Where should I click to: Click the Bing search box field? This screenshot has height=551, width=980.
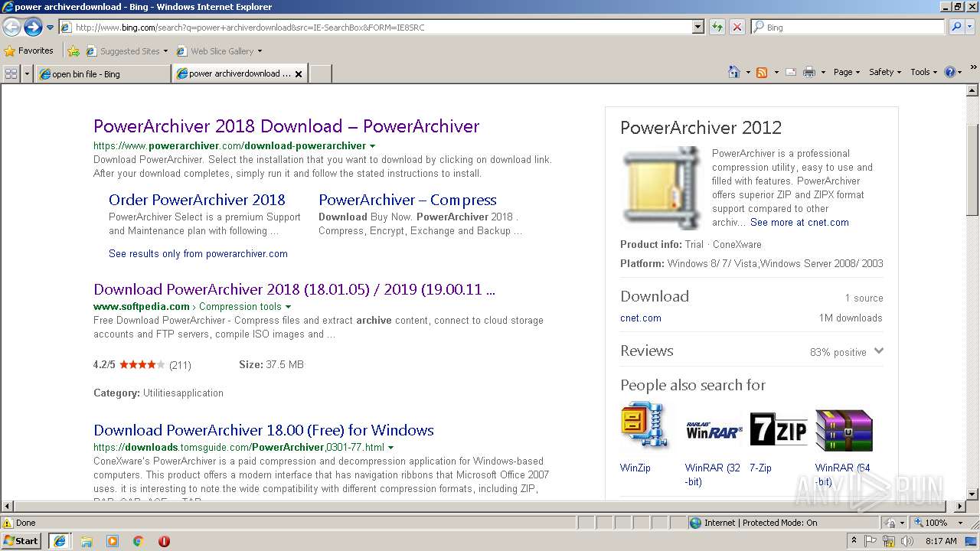848,27
